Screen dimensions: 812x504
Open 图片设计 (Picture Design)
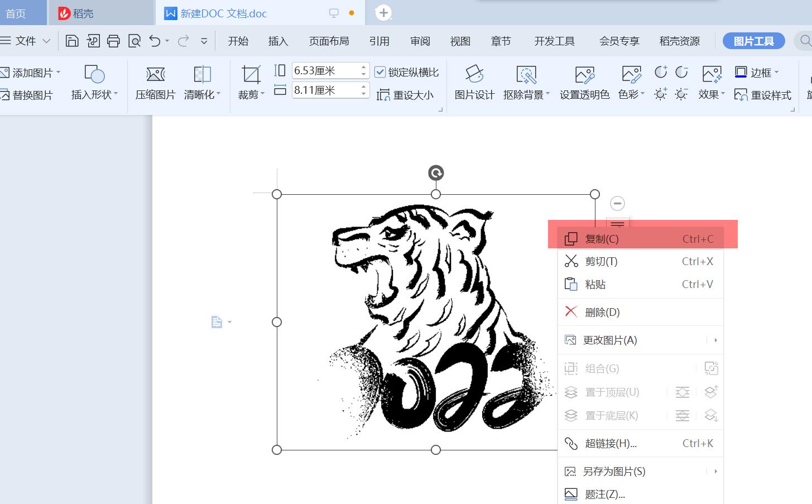click(474, 83)
